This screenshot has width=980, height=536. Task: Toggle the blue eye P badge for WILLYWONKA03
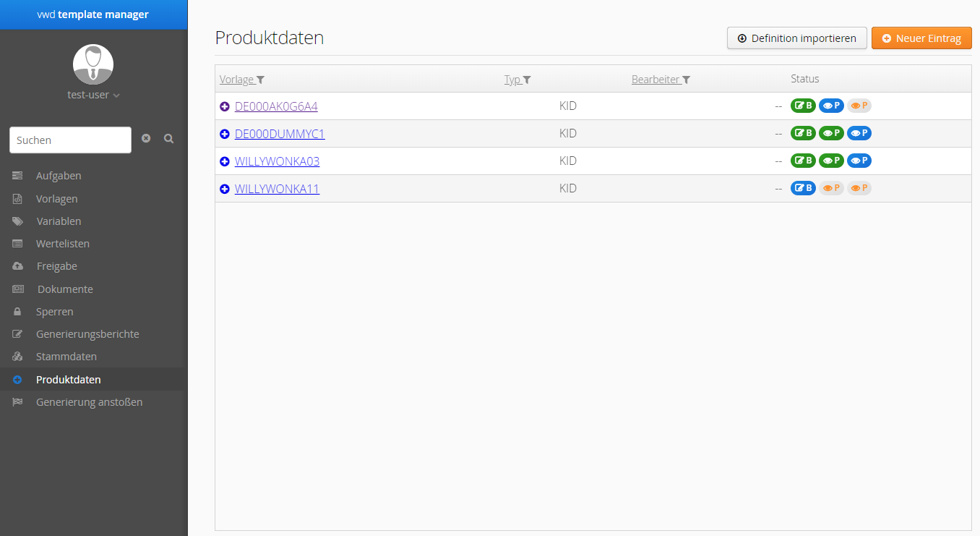[859, 161]
